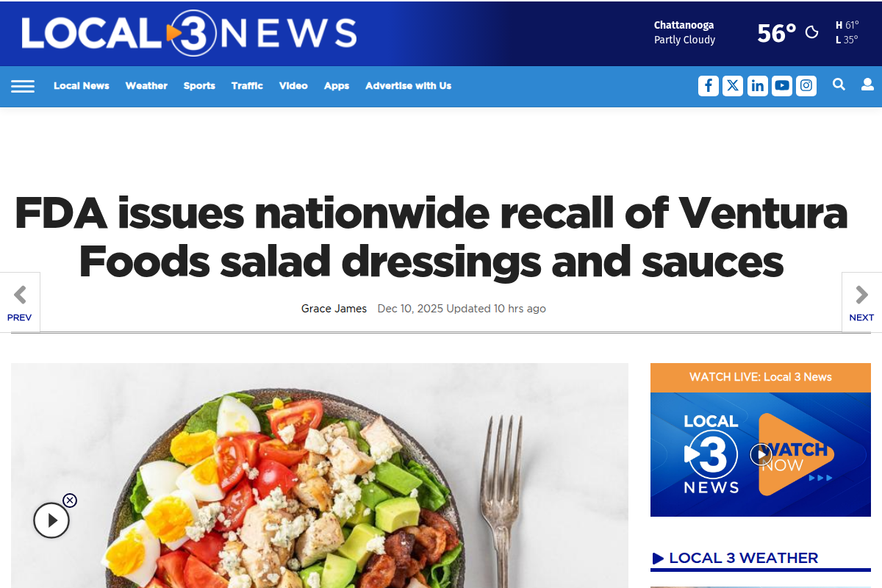Click author name Grace James
882x588 pixels.
tap(334, 309)
